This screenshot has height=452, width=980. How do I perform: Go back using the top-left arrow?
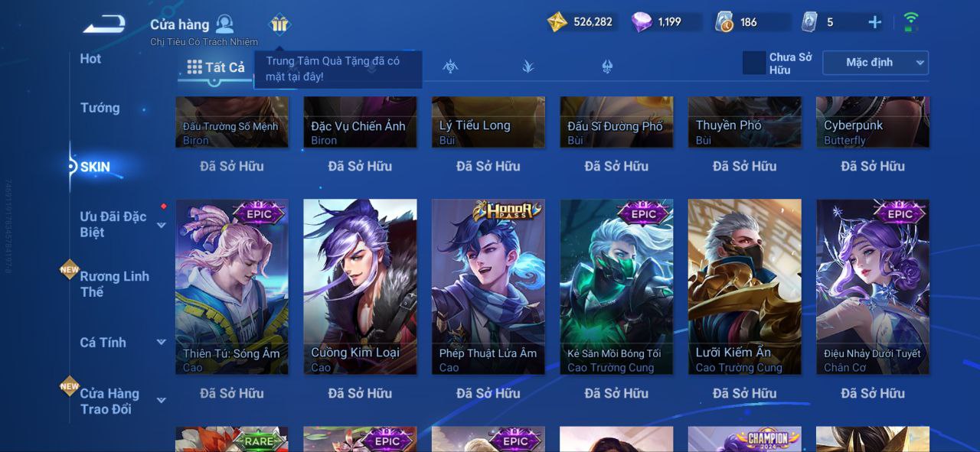tap(104, 24)
